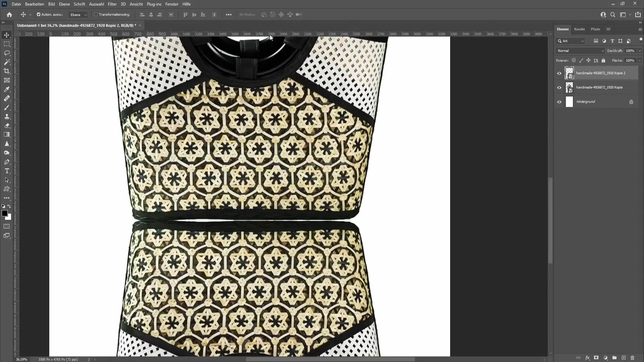Open the Filter menu item
Viewport: 644px width, 362px height.
click(112, 4)
